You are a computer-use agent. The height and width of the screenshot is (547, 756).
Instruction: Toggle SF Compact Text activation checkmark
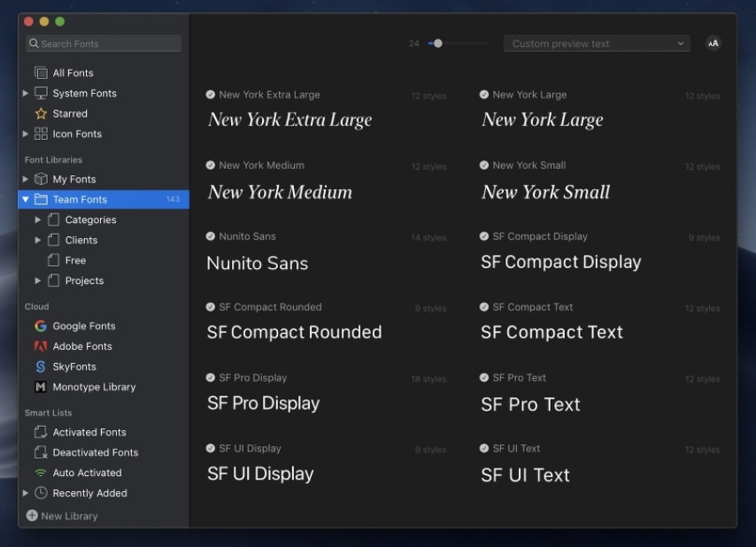[x=484, y=307]
